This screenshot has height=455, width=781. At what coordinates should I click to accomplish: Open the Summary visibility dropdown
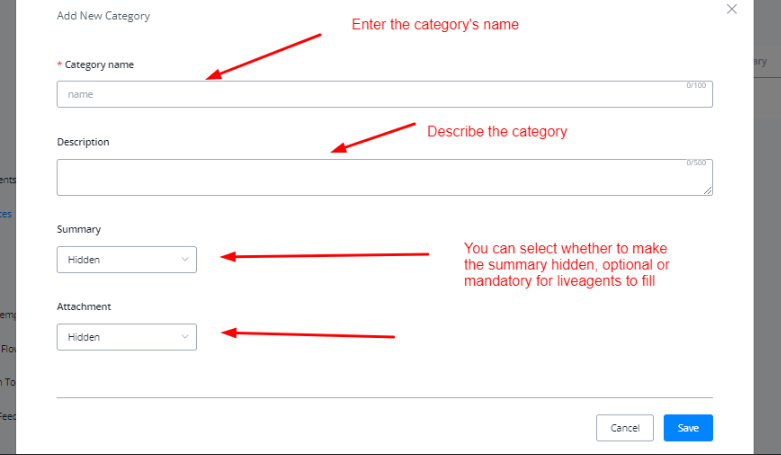point(126,260)
